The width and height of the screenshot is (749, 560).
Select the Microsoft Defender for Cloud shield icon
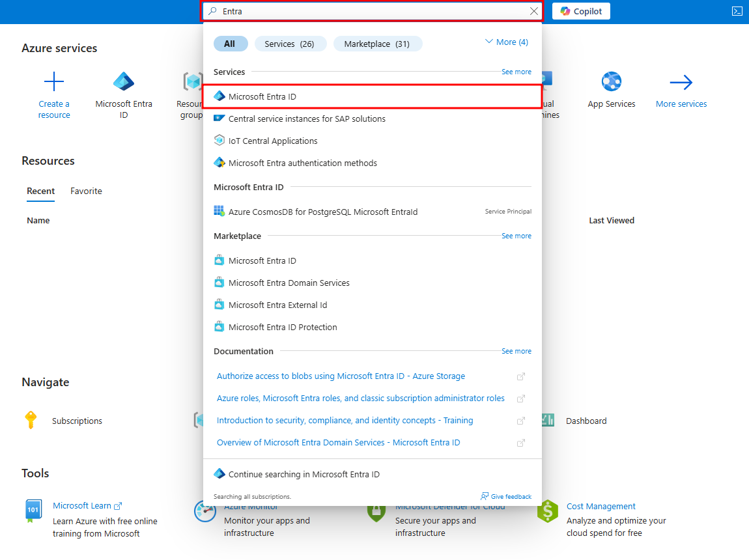pos(376,511)
